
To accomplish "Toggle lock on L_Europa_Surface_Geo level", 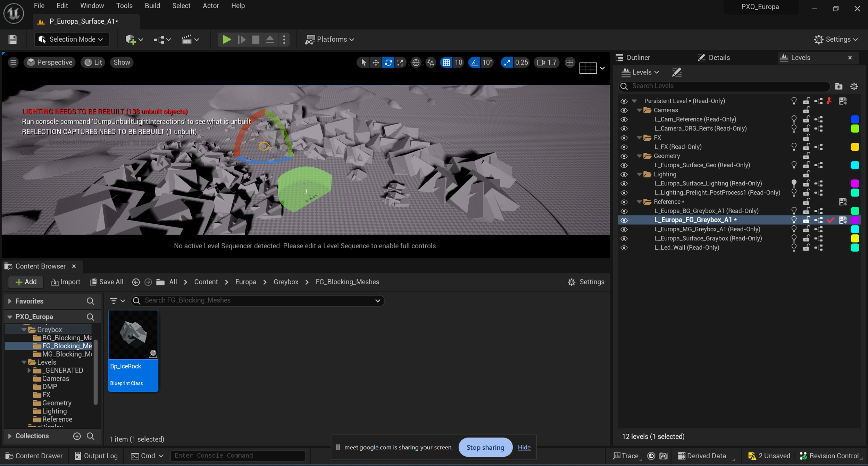I will click(x=806, y=165).
